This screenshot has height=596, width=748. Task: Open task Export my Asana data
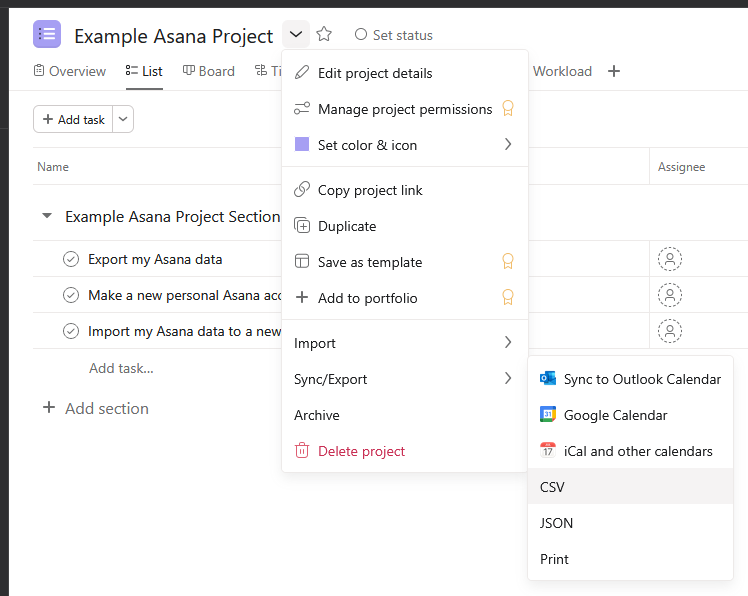(x=155, y=259)
